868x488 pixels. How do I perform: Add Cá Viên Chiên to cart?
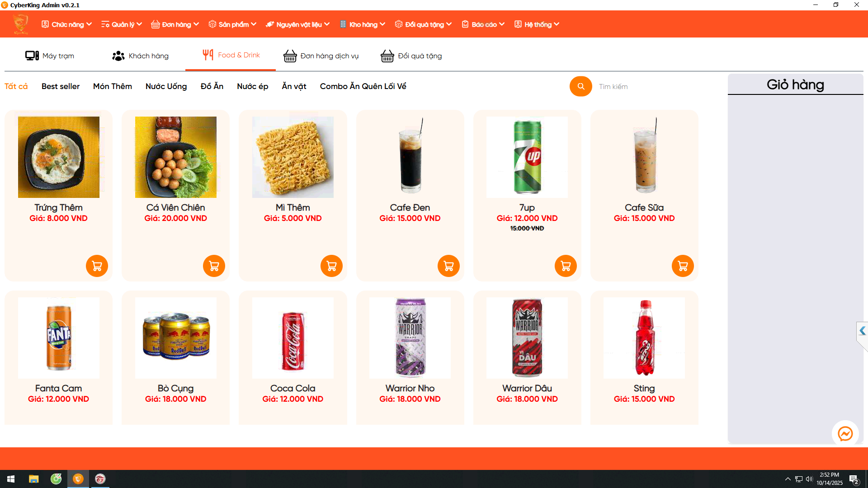pyautogui.click(x=214, y=266)
